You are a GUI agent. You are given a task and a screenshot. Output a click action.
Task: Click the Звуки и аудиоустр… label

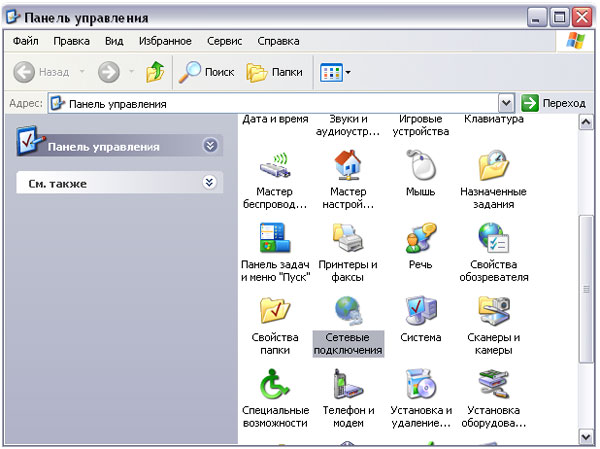pos(348,125)
